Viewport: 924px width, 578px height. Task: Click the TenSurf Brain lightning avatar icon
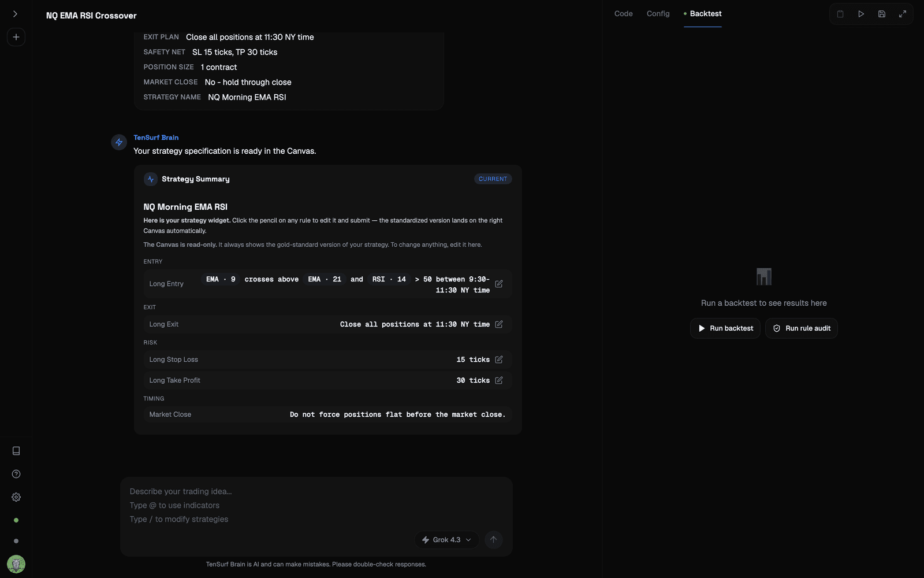click(x=119, y=142)
